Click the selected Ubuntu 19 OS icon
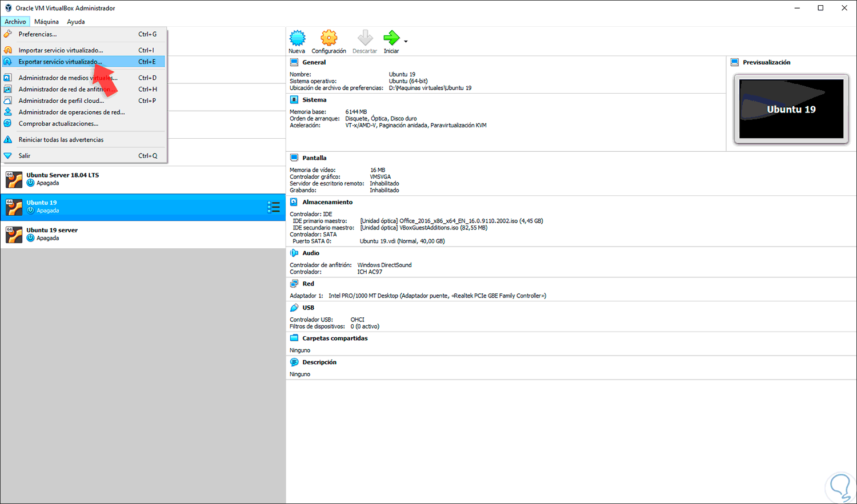The image size is (857, 504). click(14, 207)
